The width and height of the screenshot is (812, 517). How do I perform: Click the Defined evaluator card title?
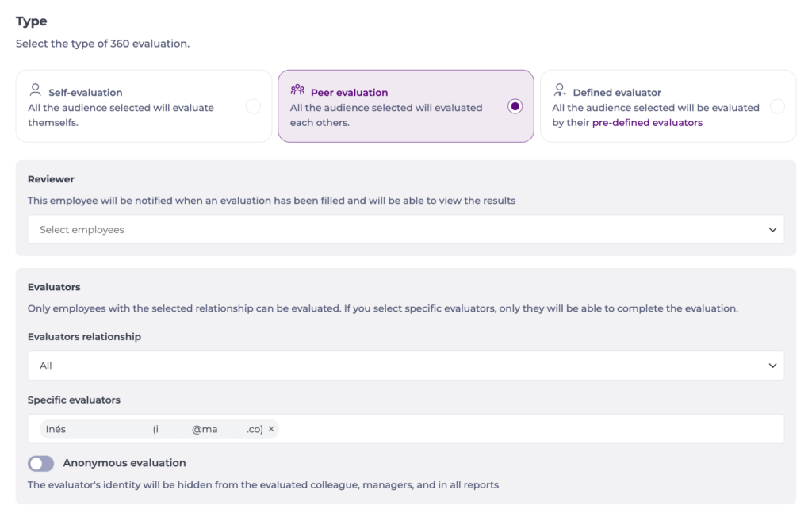(617, 93)
